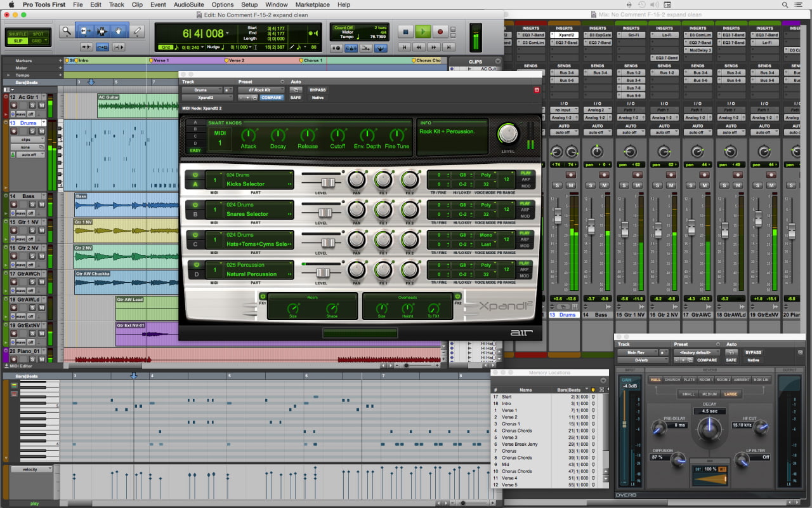This screenshot has width=812, height=508.
Task: Open the main counter dropdown next to 6|4|008
Action: point(226,34)
